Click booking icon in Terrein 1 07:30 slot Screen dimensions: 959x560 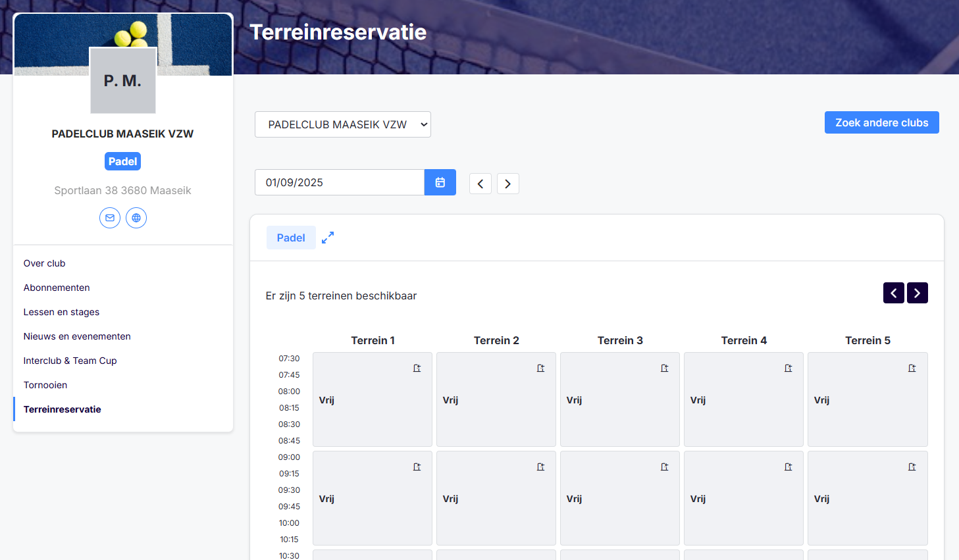pyautogui.click(x=417, y=369)
